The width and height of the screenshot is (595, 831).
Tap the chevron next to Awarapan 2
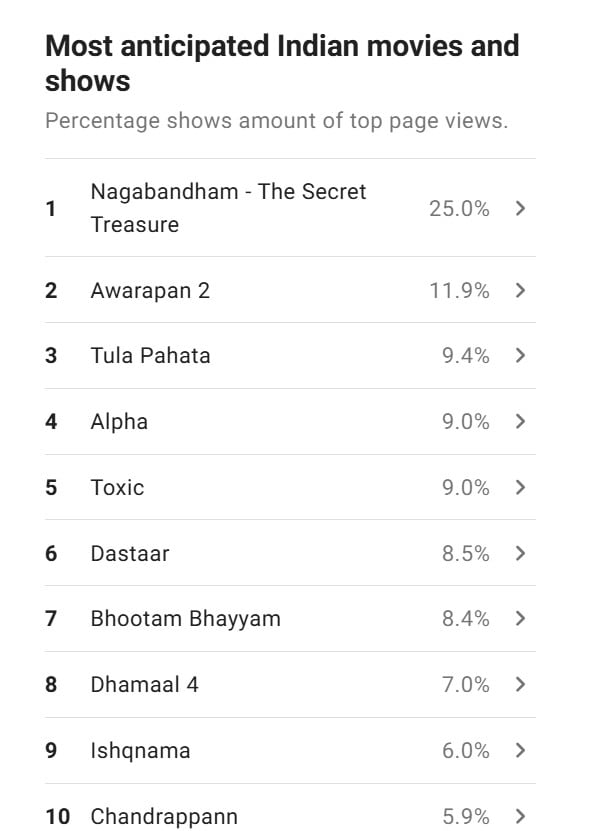520,290
